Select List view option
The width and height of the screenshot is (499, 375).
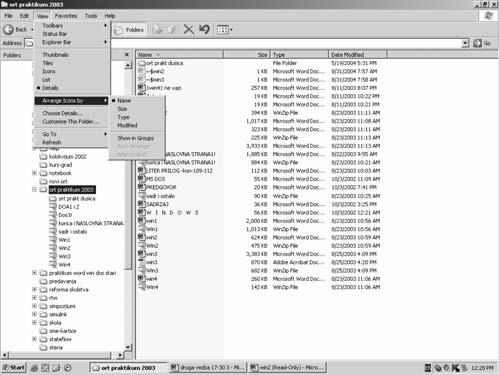[x=72, y=80]
